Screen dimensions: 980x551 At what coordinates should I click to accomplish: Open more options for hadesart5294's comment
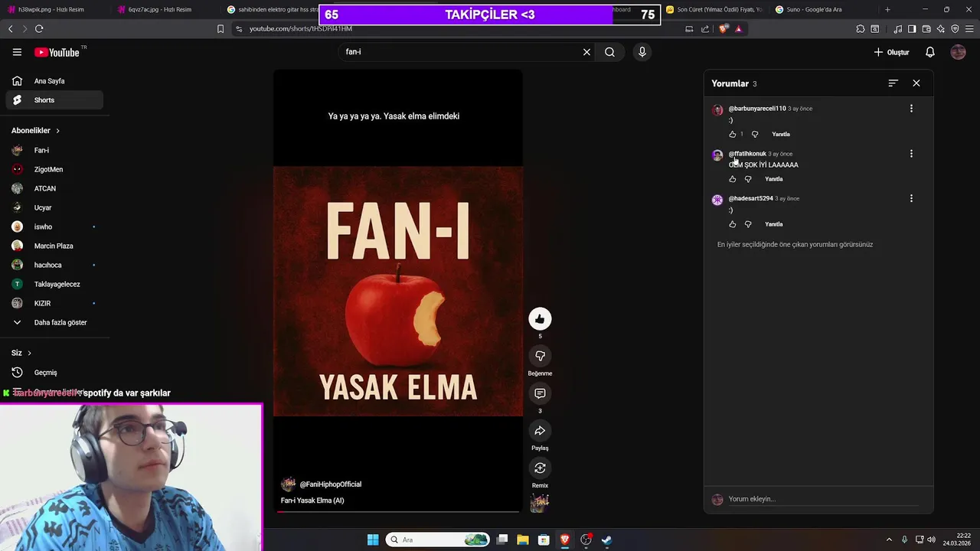(x=911, y=198)
